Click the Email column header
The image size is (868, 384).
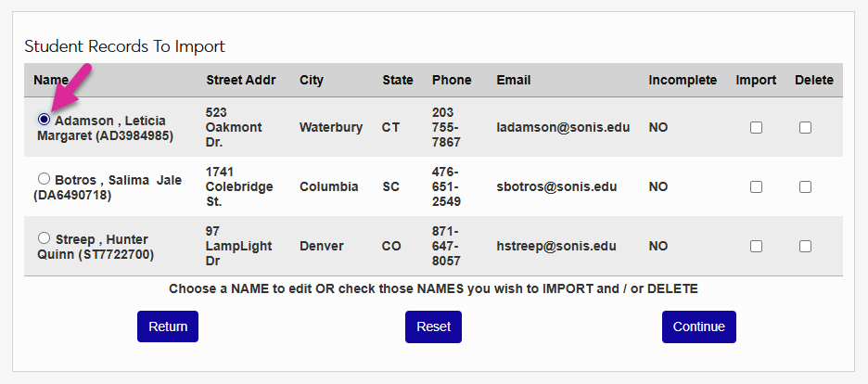click(514, 80)
